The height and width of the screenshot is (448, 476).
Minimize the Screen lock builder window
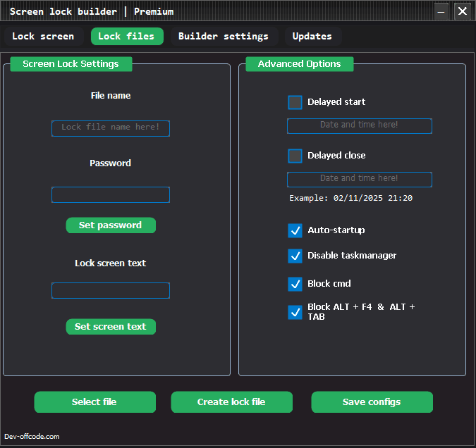441,11
